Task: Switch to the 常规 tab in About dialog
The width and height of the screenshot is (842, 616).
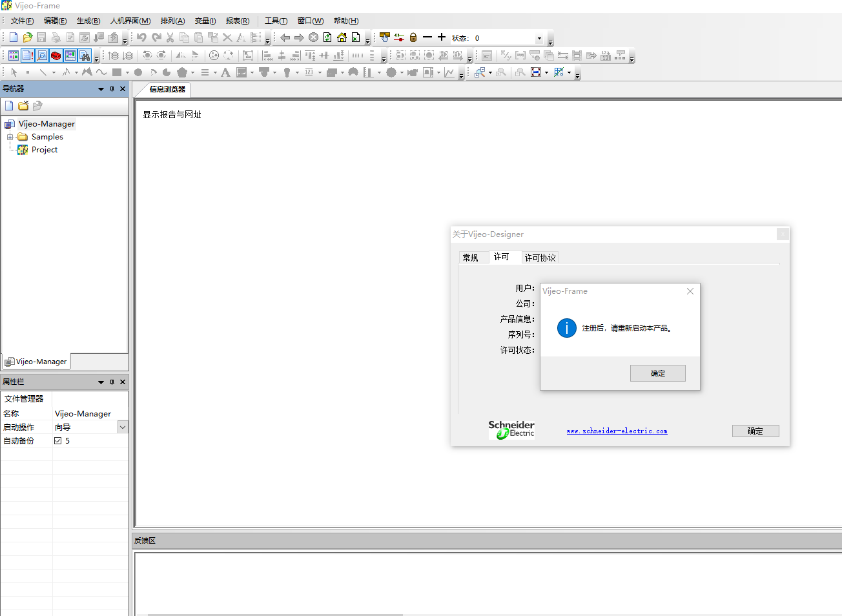Action: point(471,258)
